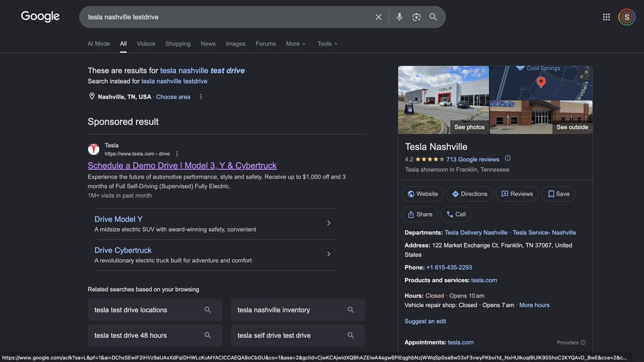Open Drive Cybertruck sitelink
Screen dimensions: 644x362
(123, 250)
